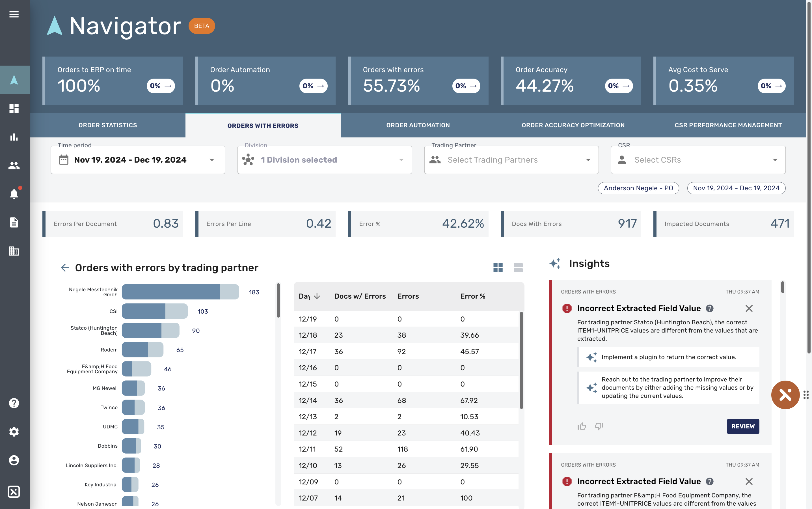This screenshot has height=509, width=812.
Task: Open the Select Trading Partners dropdown
Action: click(x=511, y=160)
